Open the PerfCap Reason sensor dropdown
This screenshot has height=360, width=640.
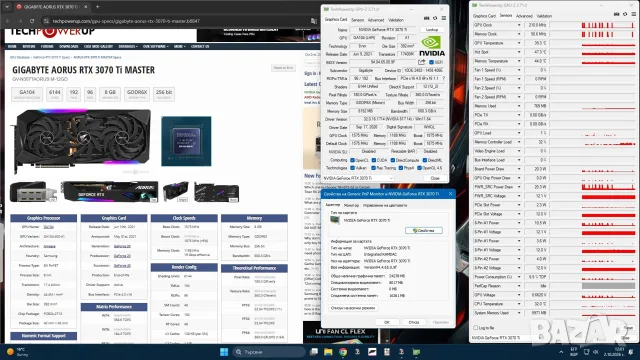[519, 286]
